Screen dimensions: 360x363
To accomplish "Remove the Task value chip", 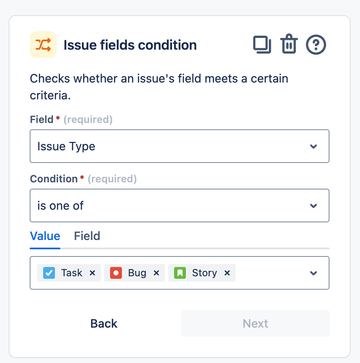I will click(x=92, y=273).
